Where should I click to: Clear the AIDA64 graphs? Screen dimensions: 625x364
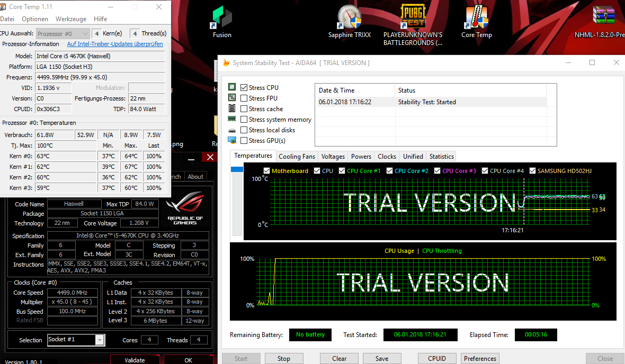(x=339, y=358)
